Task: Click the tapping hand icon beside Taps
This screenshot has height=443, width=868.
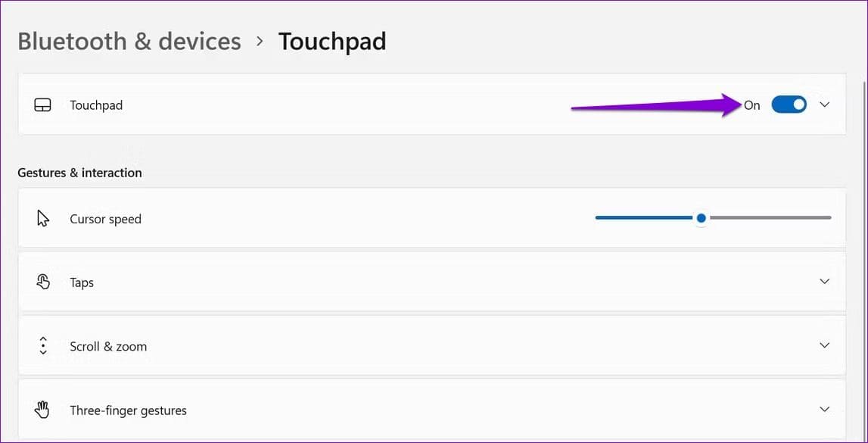Action: pyautogui.click(x=42, y=282)
